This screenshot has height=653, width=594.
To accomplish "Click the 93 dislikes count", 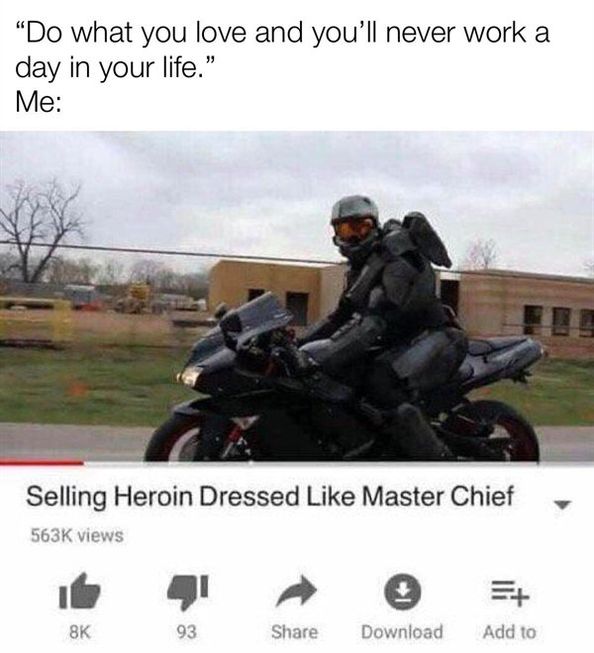I will 187,632.
